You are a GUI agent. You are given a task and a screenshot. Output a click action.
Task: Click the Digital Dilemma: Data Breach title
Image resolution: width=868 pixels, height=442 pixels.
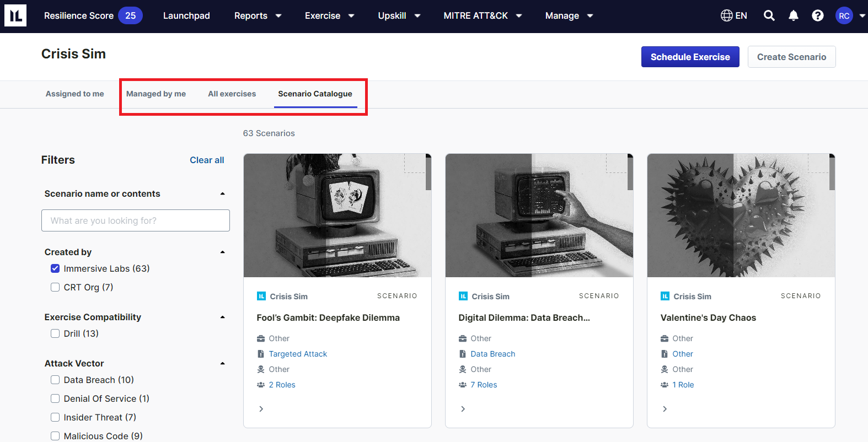(524, 317)
